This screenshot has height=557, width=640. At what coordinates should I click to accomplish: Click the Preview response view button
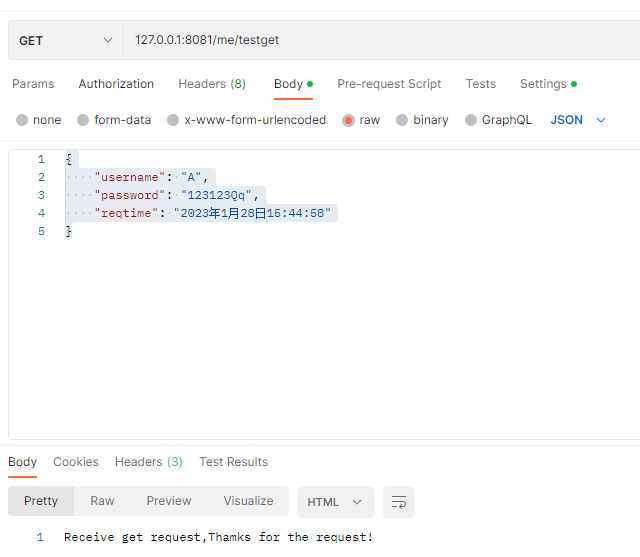pyautogui.click(x=169, y=501)
